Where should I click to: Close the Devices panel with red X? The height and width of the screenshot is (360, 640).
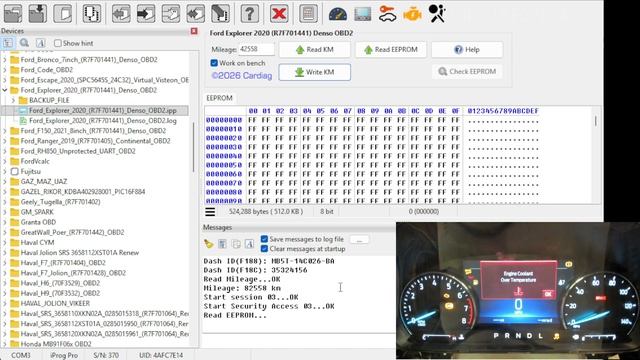[194, 31]
